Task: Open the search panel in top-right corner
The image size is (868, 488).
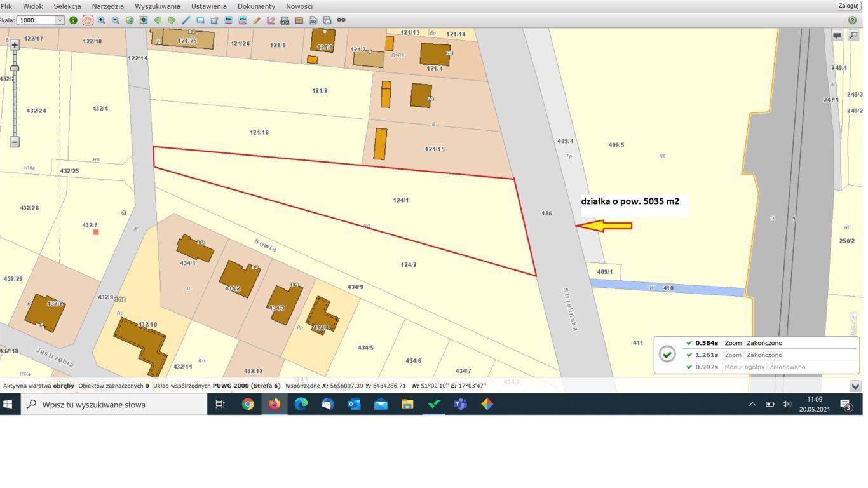Action: [854, 36]
